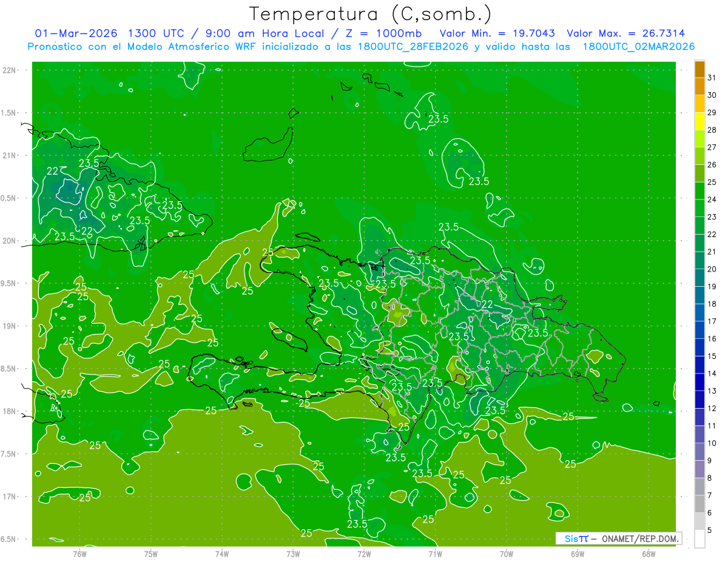
Task: Click the teal legend swatch between 19 and 20
Action: pyautogui.click(x=699, y=278)
